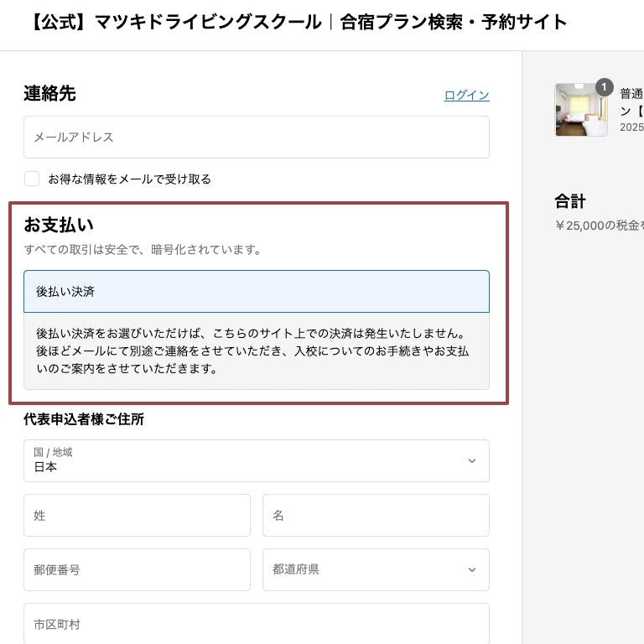The image size is (644, 644).
Task: Select the 後払い決済 payment option
Action: (x=257, y=291)
